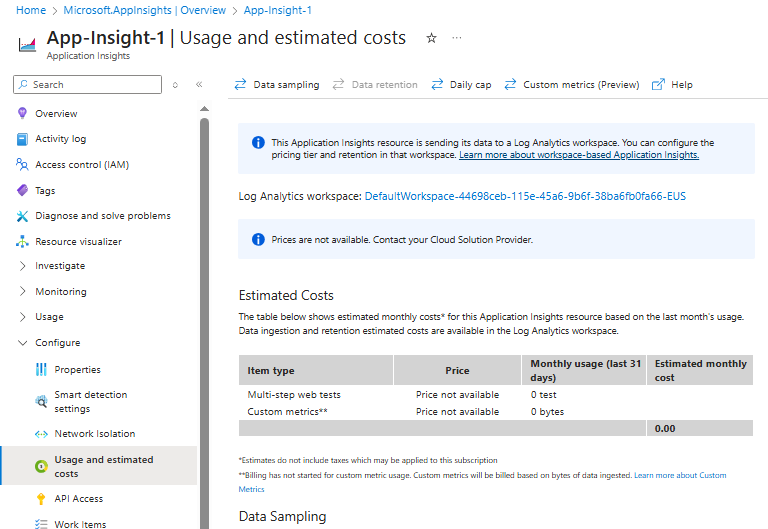This screenshot has height=529, width=768.
Task: Expand the Usage section
Action: [22, 317]
